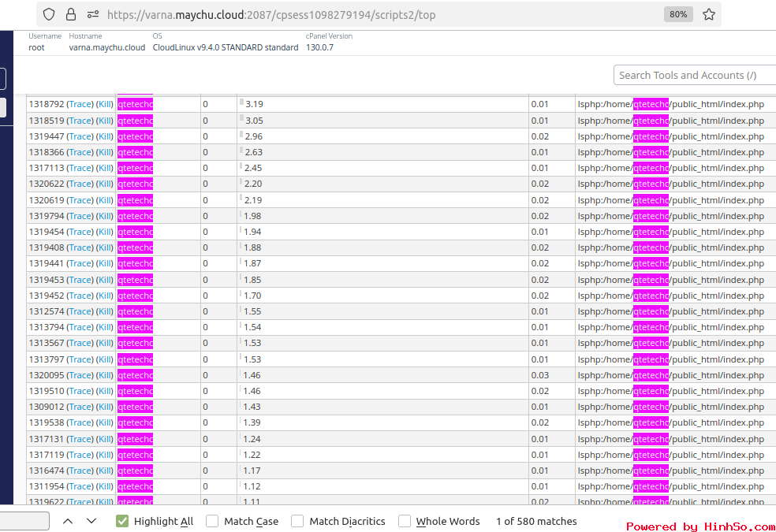Go to previous find match arrow
This screenshot has width=776, height=532.
pyautogui.click(x=68, y=521)
